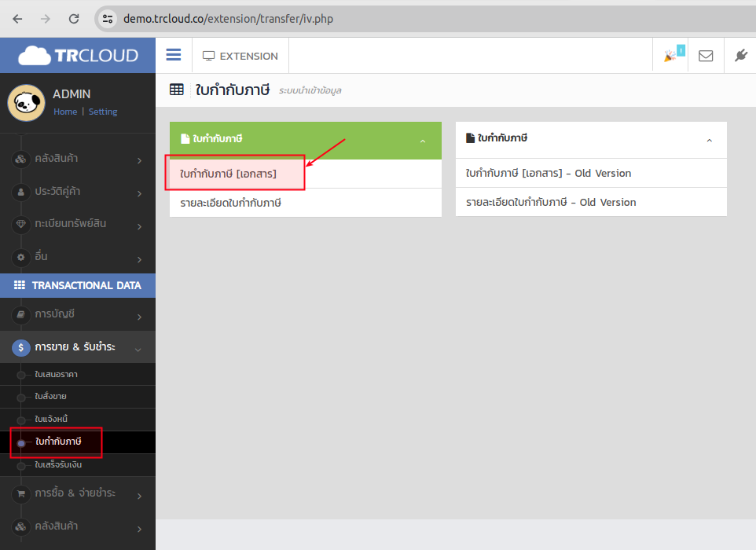The image size is (756, 550).
Task: Click the lower คลังสินค้า cubes icon
Action: [x=20, y=526]
